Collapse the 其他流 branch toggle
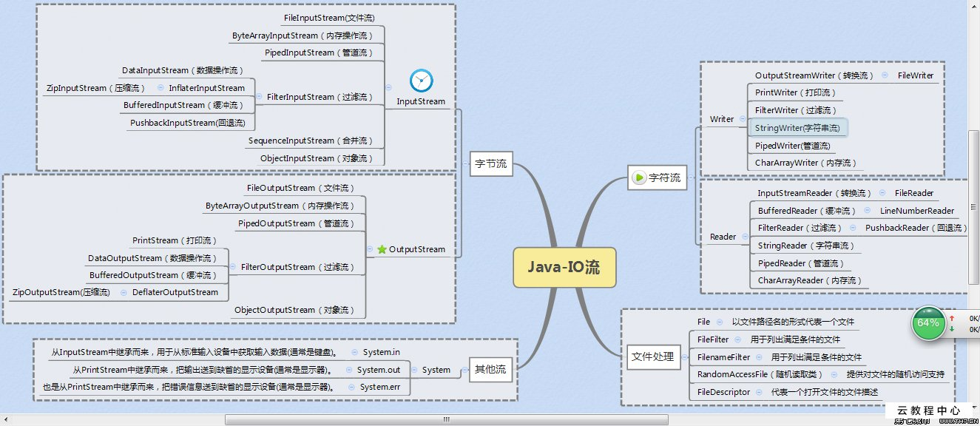The image size is (980, 426). pos(464,370)
